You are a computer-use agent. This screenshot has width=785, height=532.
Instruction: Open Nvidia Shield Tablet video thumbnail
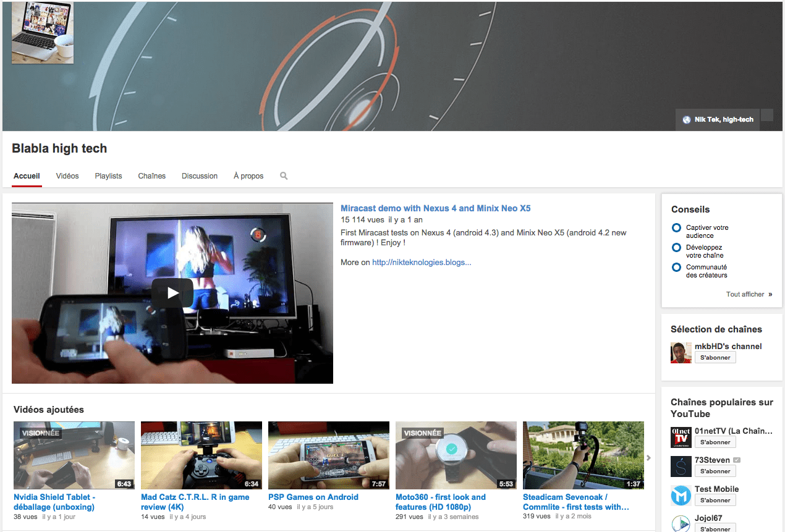coord(74,455)
